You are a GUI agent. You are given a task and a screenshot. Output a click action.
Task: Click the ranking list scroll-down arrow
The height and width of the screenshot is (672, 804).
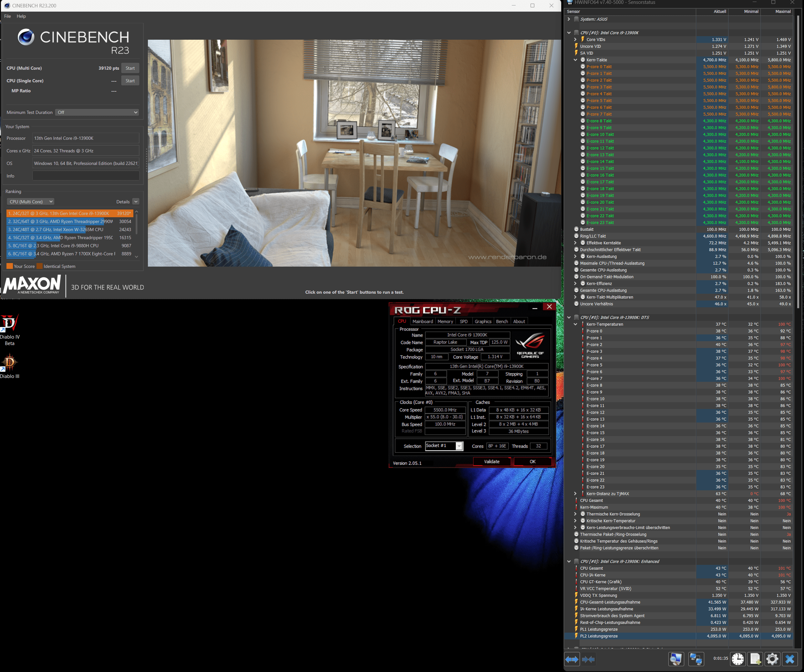(x=137, y=257)
